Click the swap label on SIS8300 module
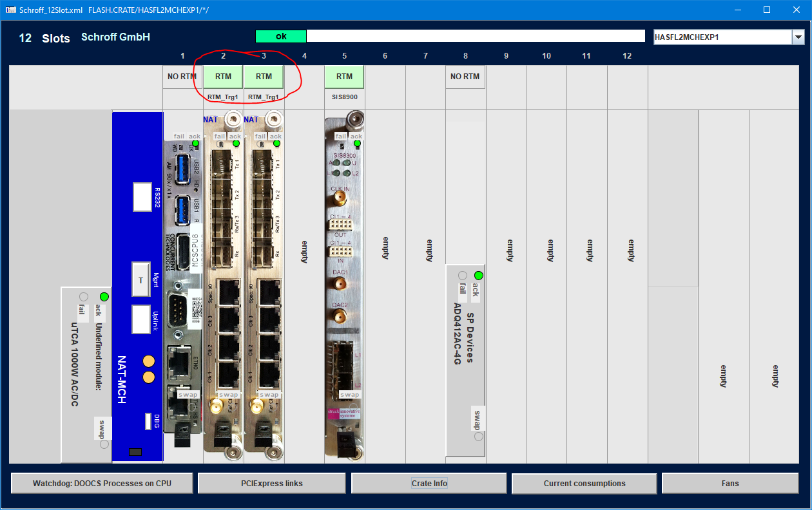The width and height of the screenshot is (812, 510). point(350,395)
